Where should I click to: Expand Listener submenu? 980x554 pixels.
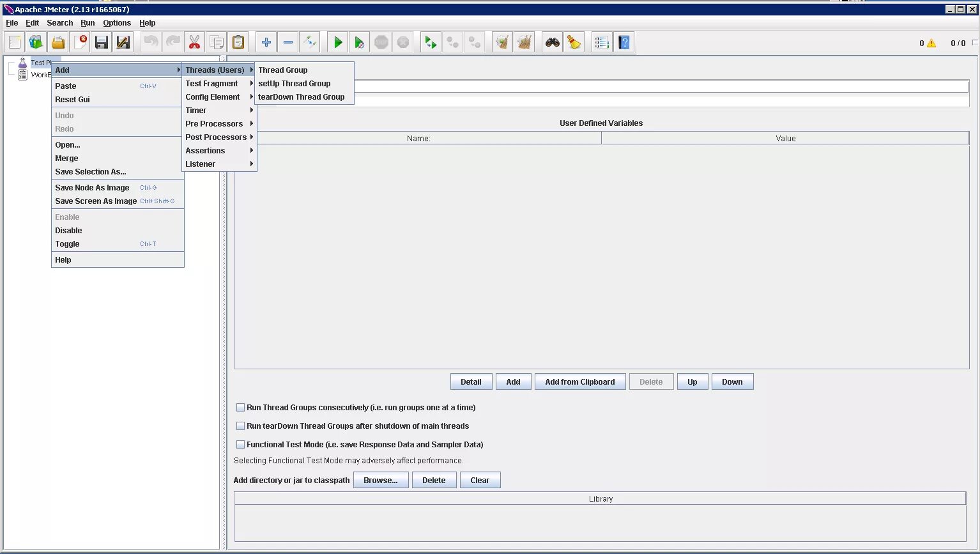[x=219, y=164]
